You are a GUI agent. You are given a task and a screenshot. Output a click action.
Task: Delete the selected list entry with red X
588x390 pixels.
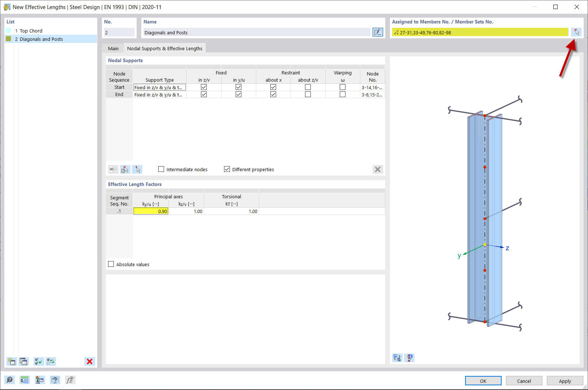(90, 361)
